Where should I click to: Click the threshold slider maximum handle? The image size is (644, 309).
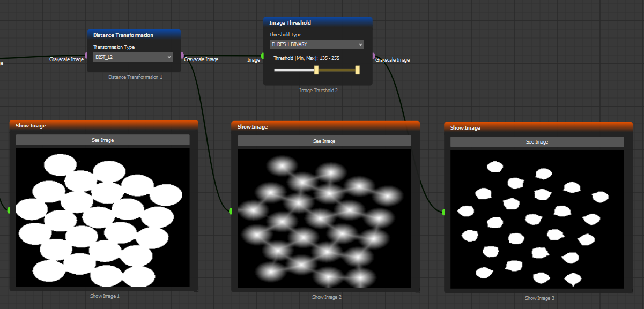[358, 70]
